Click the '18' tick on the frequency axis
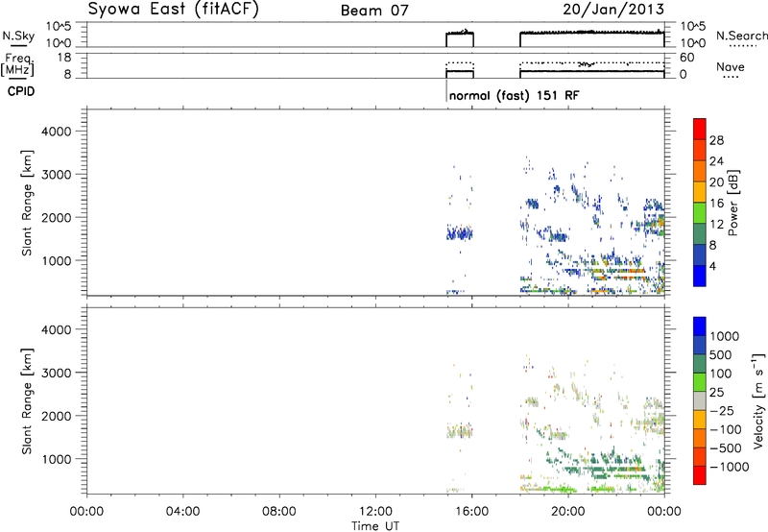This screenshot has height=532, width=768. pos(64,58)
